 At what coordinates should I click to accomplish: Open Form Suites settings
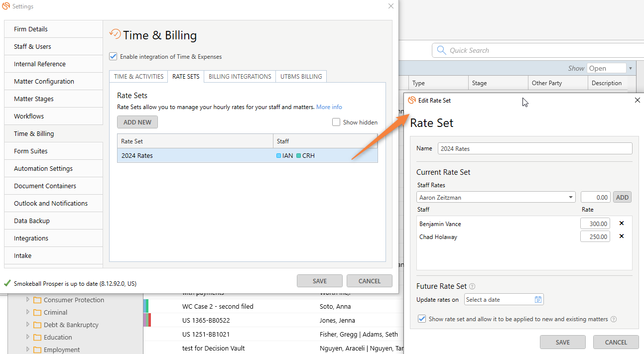(x=53, y=151)
